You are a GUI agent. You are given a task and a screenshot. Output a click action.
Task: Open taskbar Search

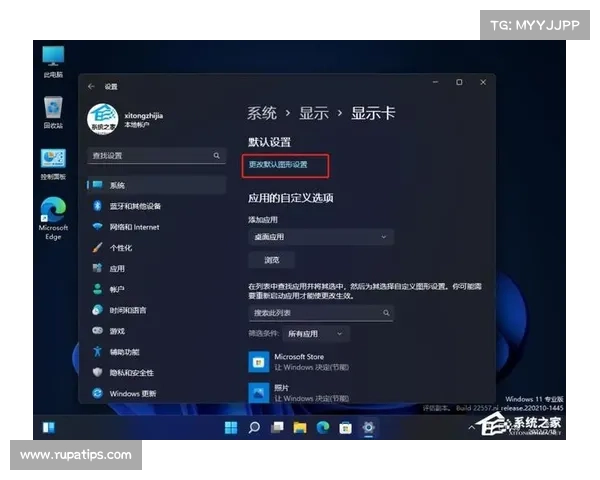click(x=254, y=428)
